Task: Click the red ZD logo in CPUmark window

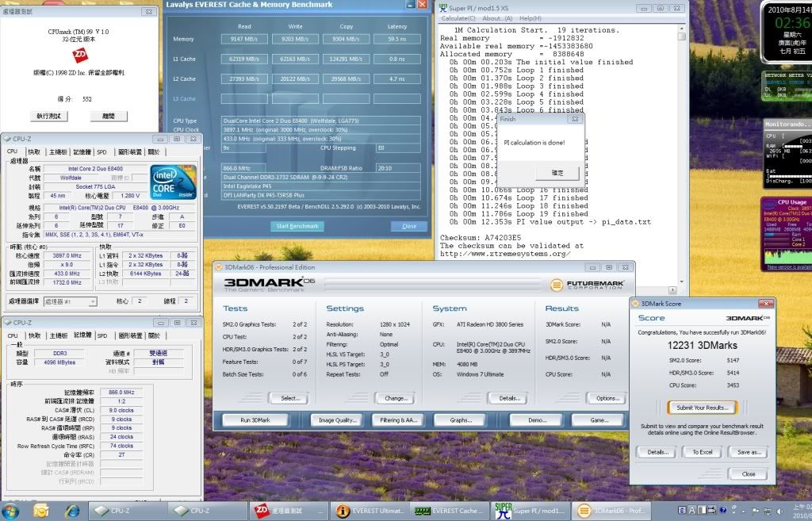Action: 79,55
